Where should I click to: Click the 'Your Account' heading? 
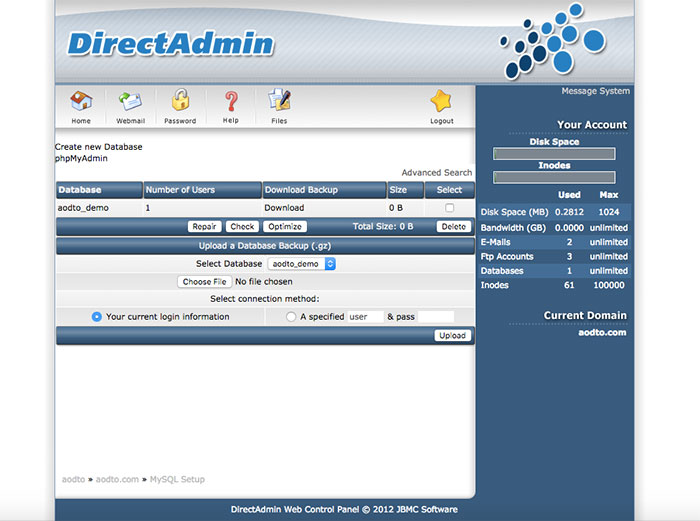592,125
